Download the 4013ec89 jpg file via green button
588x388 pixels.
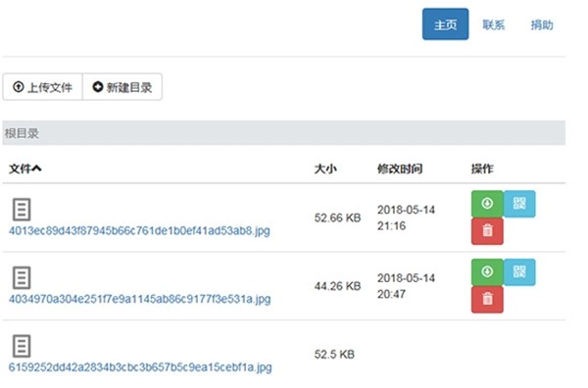[x=487, y=204]
